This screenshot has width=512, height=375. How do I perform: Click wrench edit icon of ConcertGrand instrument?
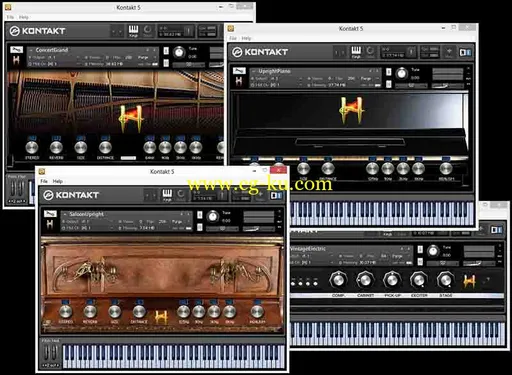tap(16, 50)
